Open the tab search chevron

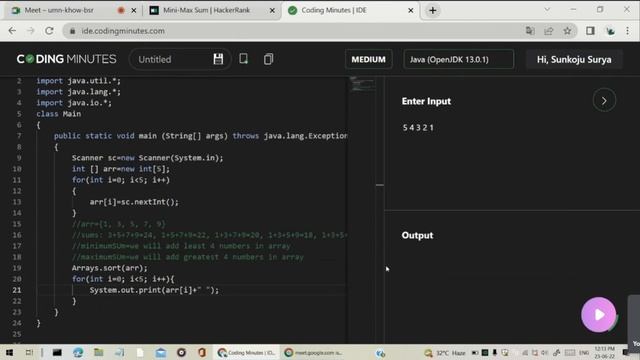547,9
